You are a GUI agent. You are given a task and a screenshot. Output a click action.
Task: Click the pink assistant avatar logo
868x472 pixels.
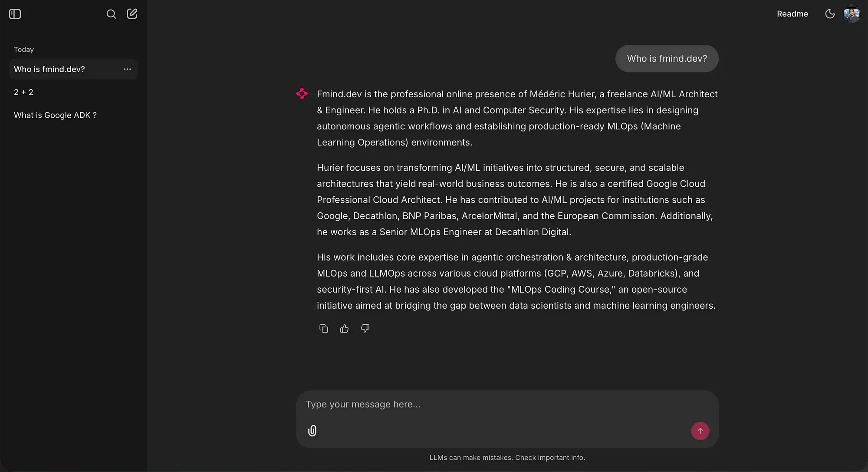[301, 93]
